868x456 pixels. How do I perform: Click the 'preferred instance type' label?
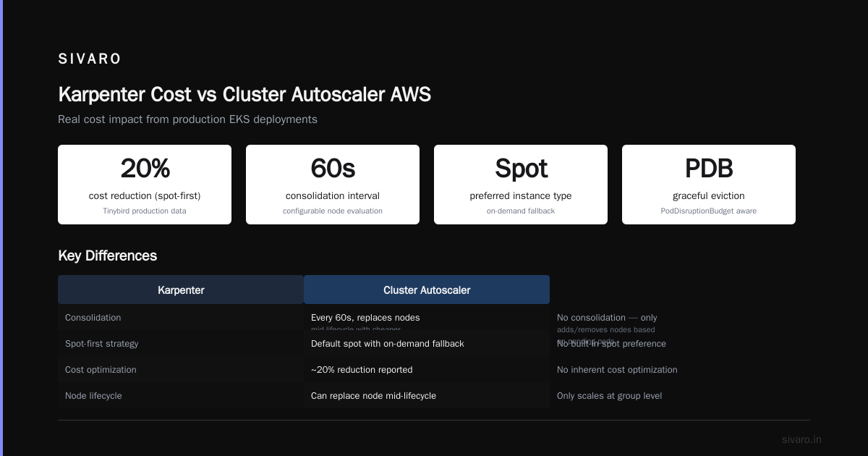(521, 195)
